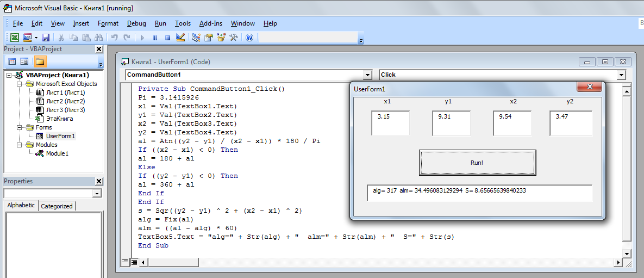Open Visual Basic Help icon

[x=249, y=38]
